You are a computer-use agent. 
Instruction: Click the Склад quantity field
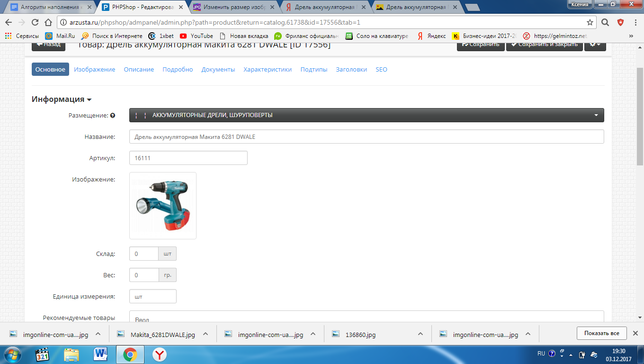144,254
